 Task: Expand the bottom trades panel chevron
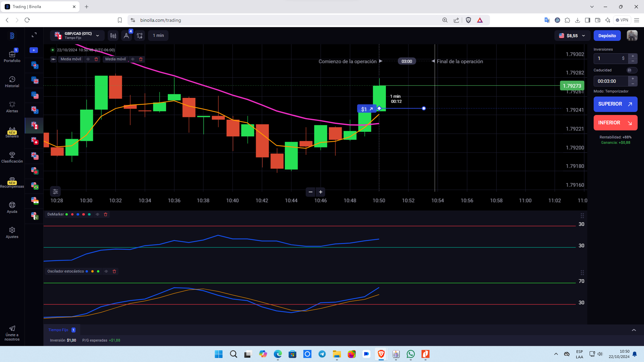[634, 330]
